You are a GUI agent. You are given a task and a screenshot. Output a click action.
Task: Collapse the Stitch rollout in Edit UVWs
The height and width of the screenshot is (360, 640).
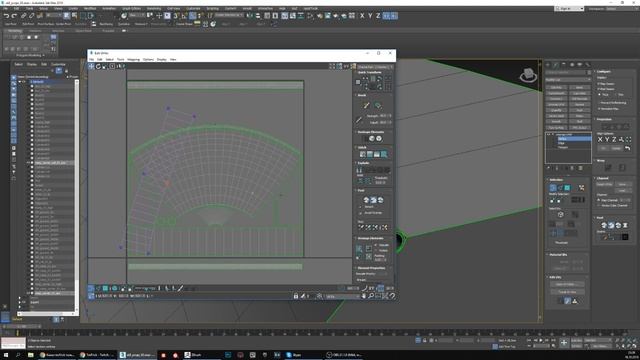[362, 147]
